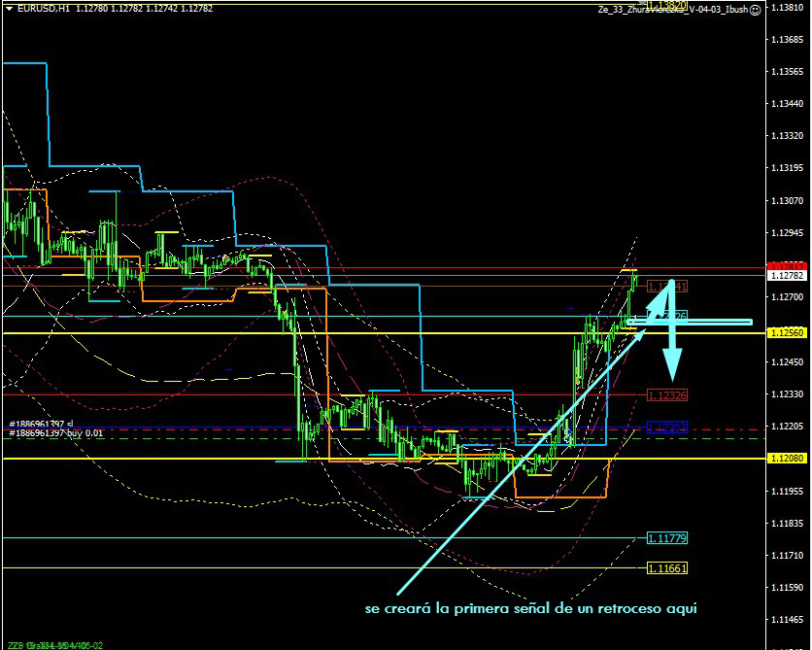Image resolution: width=812 pixels, height=650 pixels.
Task: Click the upward cyan arrowhead near 1.12782
Action: 660,289
